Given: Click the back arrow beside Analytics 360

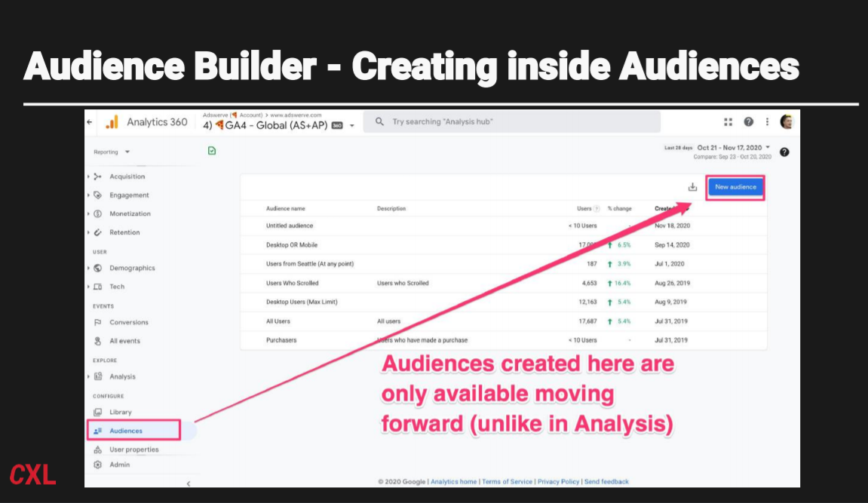Looking at the screenshot, I should pyautogui.click(x=88, y=121).
